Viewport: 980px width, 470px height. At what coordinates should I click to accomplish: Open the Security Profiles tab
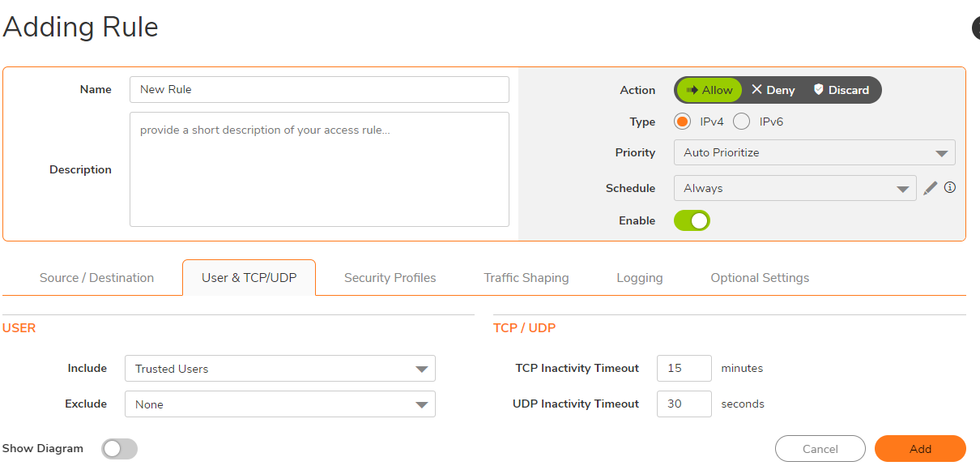click(x=390, y=278)
